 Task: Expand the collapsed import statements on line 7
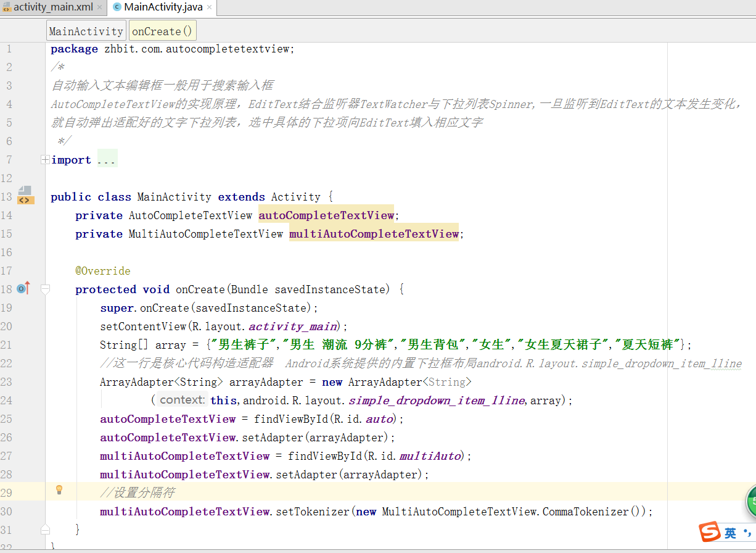point(44,159)
